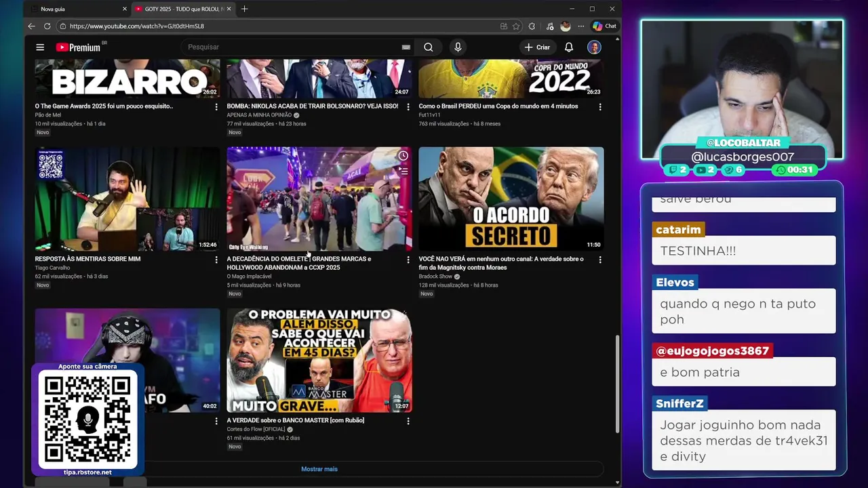868x488 pixels.
Task: Open the YouTube hamburger guide menu
Action: pyautogui.click(x=40, y=47)
